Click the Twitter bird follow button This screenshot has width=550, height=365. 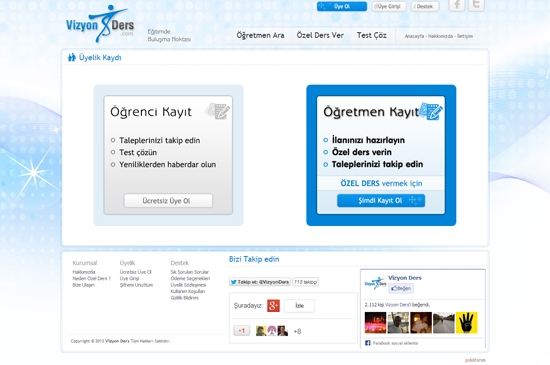pyautogui.click(x=260, y=282)
